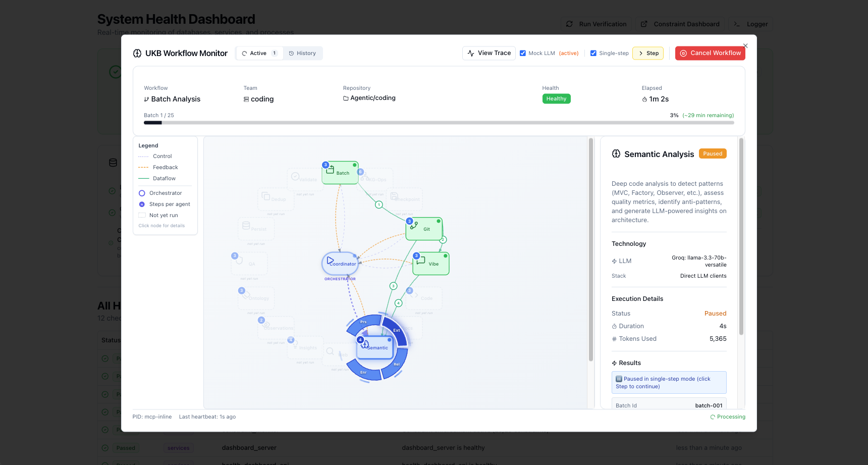Click the edge marker numbered 3
This screenshot has width=868, height=465.
(x=394, y=286)
